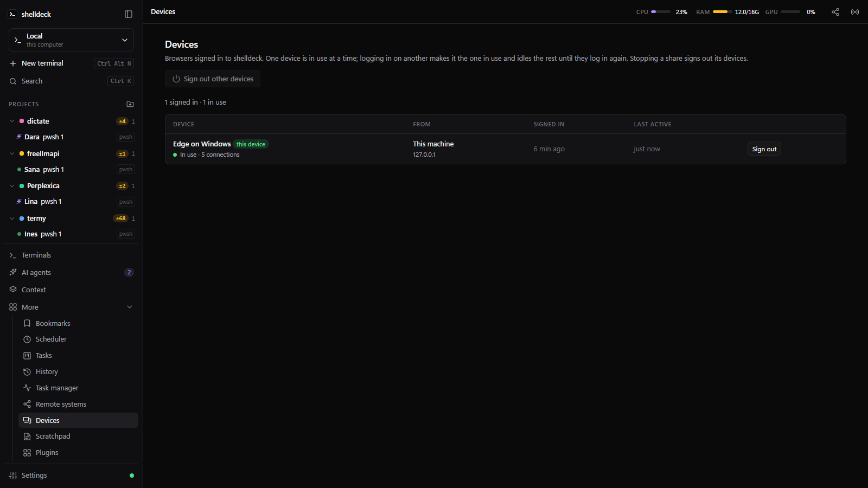Sign out Edge on Windows device
868x488 pixels.
(x=764, y=149)
